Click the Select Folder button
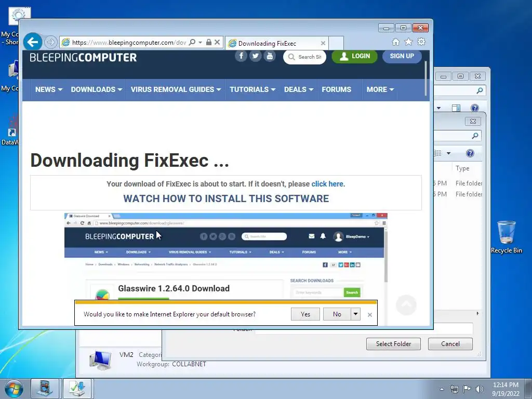 393,344
